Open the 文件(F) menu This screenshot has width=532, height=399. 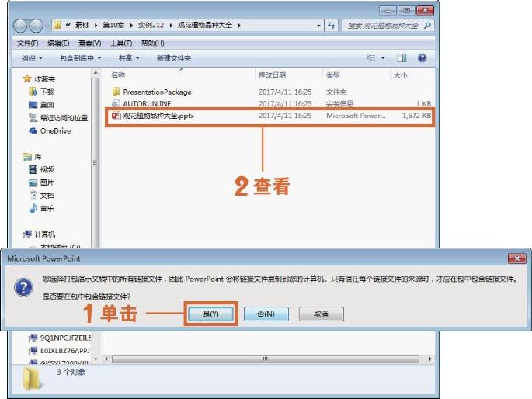tap(27, 43)
